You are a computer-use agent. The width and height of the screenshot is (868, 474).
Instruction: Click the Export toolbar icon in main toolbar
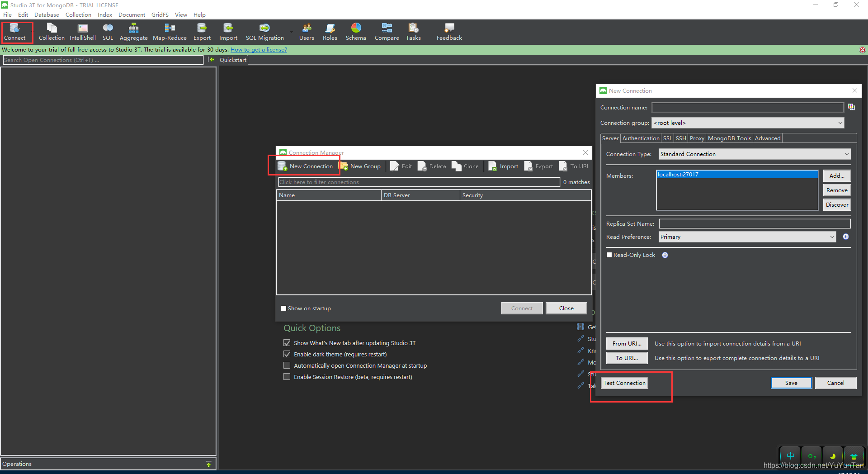point(202,32)
